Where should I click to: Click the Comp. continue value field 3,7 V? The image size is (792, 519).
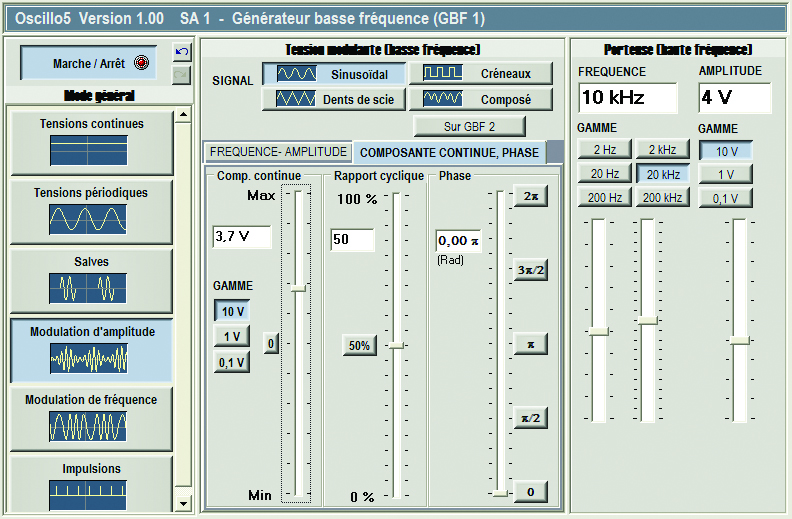point(242,236)
